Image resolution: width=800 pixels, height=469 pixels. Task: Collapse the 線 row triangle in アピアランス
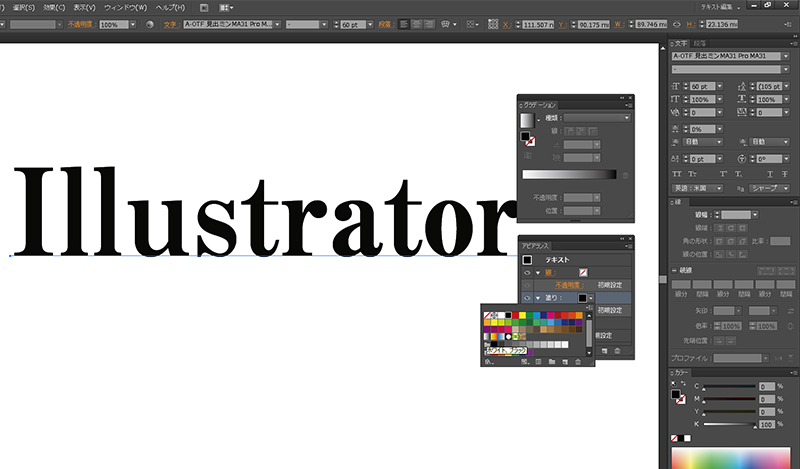click(538, 273)
